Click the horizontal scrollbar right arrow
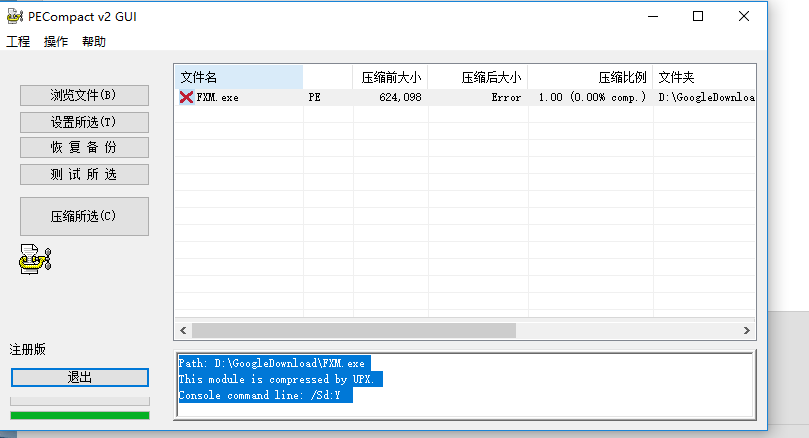This screenshot has height=438, width=809. click(747, 330)
